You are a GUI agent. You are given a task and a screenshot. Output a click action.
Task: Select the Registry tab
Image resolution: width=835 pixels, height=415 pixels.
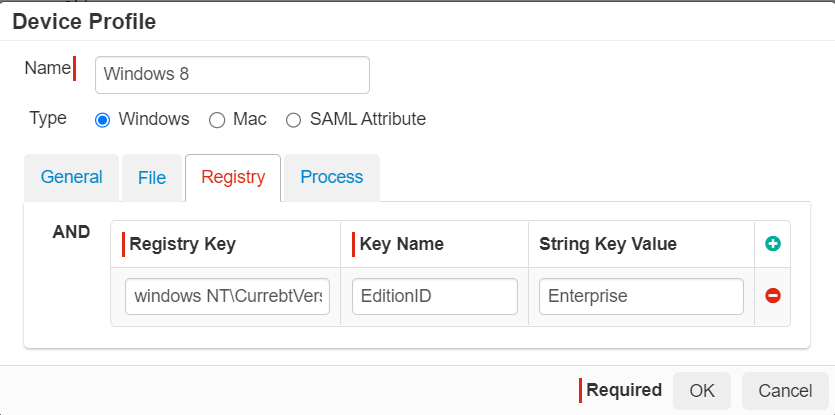tap(233, 177)
